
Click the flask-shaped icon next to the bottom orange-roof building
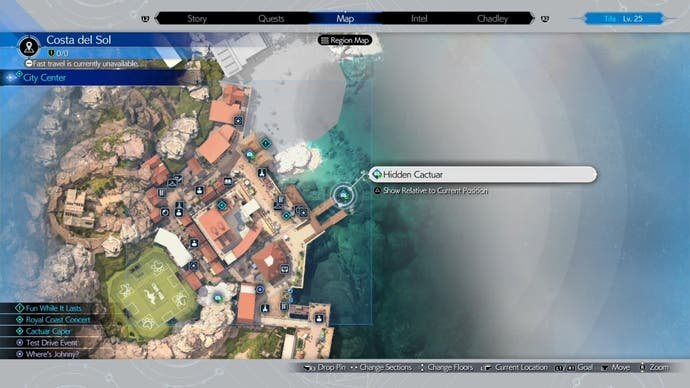pos(265,308)
